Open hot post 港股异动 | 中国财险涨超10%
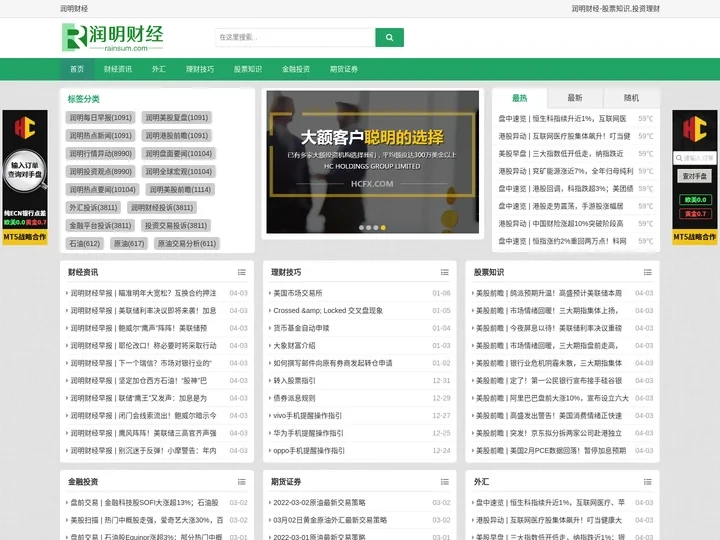 [561, 224]
